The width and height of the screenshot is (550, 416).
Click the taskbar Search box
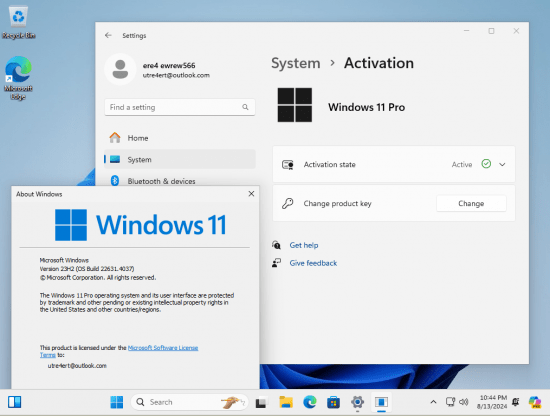189,402
